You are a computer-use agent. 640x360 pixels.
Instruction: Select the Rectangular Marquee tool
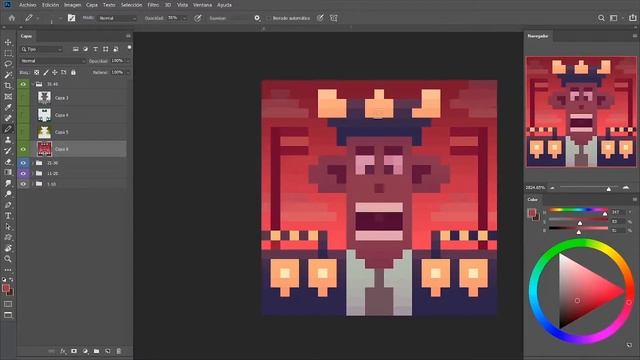coord(8,53)
